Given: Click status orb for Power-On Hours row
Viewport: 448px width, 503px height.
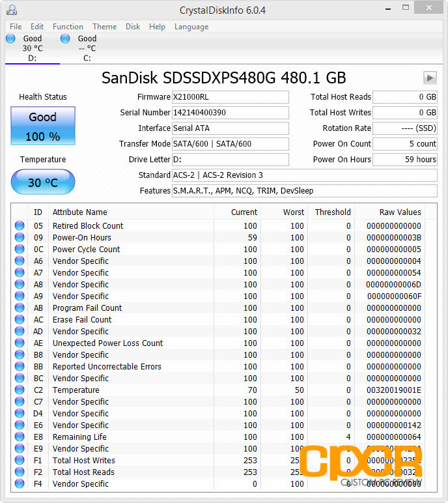Looking at the screenshot, I should [x=20, y=237].
